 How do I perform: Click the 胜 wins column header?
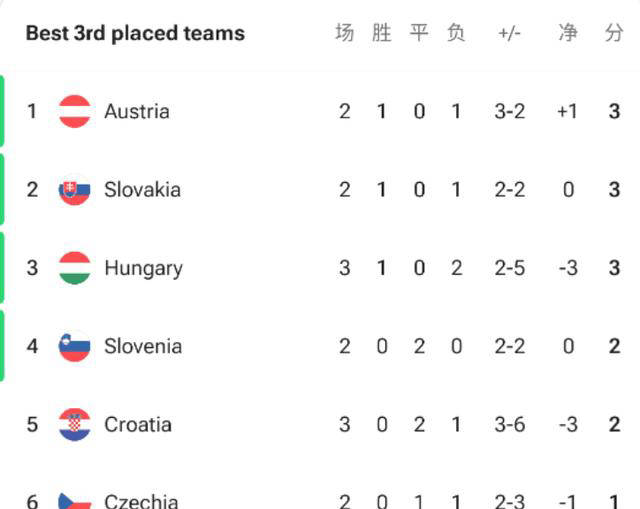381,33
